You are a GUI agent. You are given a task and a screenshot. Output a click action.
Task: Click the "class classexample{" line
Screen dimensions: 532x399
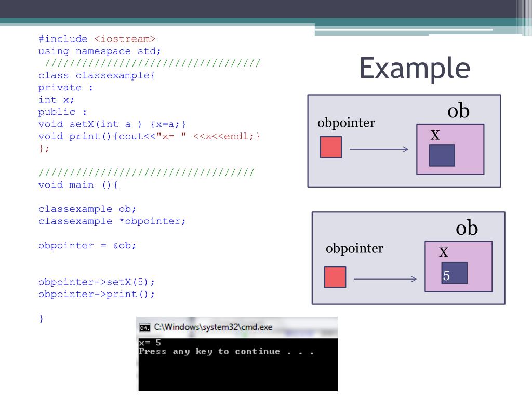coord(97,75)
